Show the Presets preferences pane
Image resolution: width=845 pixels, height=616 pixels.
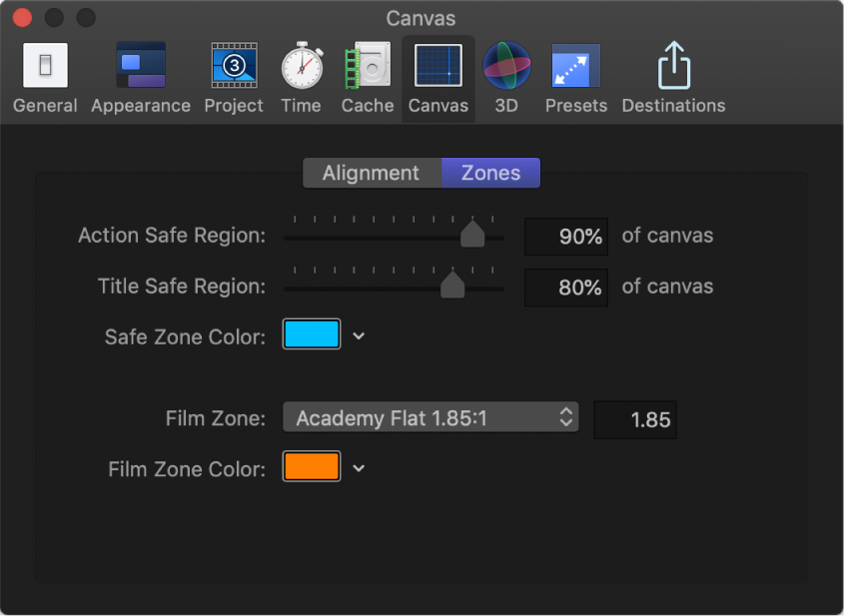click(x=576, y=77)
